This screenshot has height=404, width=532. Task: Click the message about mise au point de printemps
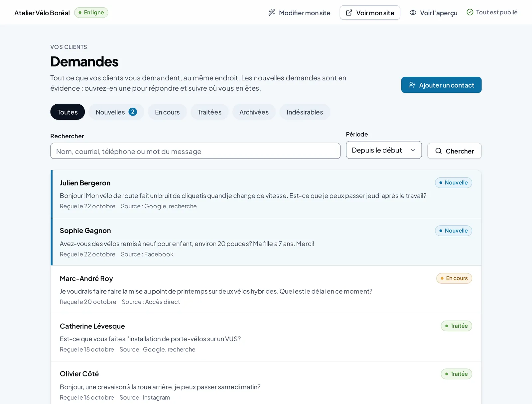pyautogui.click(x=216, y=291)
